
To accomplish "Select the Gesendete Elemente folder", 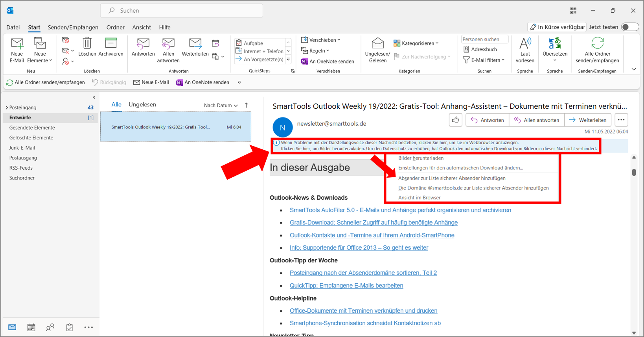I will 50,128.
